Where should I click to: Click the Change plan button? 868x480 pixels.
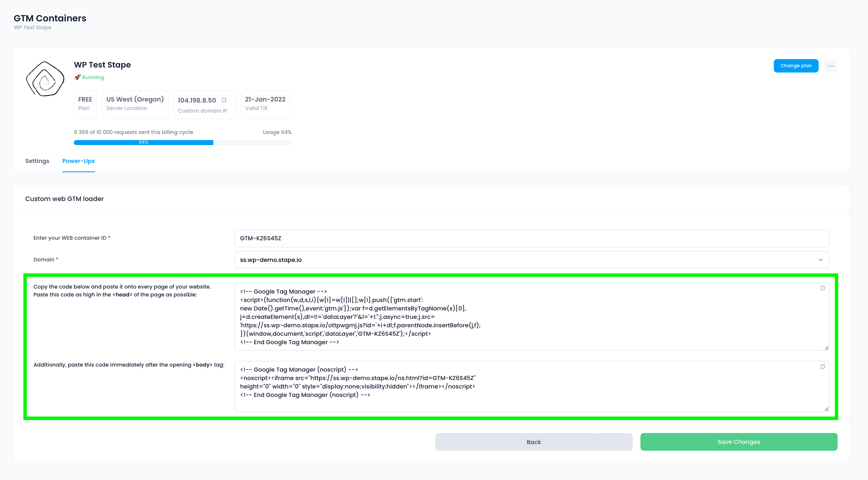click(x=796, y=66)
